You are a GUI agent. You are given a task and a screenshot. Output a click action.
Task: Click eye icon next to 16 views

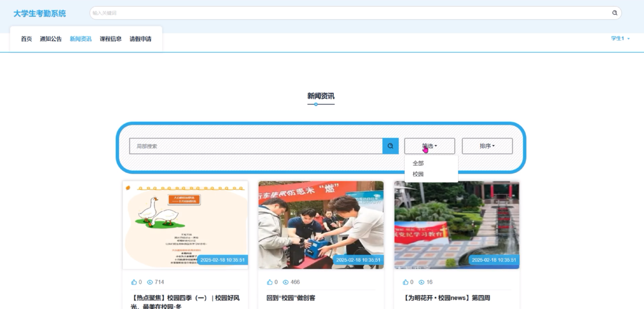[421, 282]
